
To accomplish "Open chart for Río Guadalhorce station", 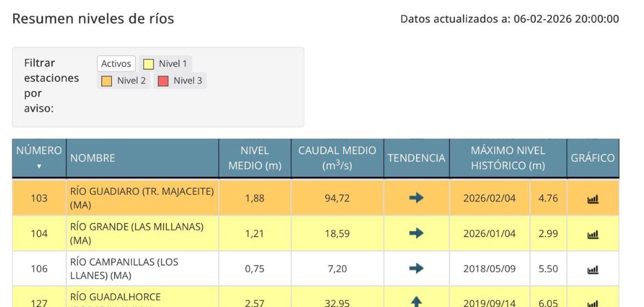I will coord(592,302).
